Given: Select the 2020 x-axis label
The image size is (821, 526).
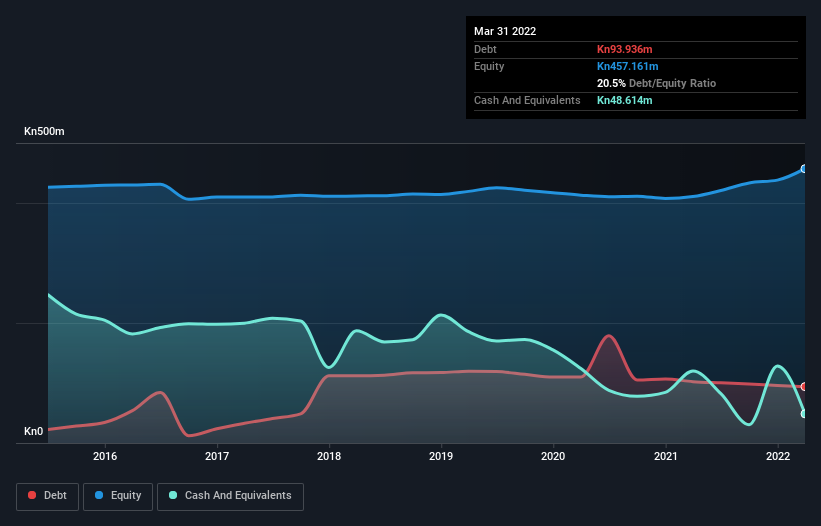Looking at the screenshot, I should 553,456.
